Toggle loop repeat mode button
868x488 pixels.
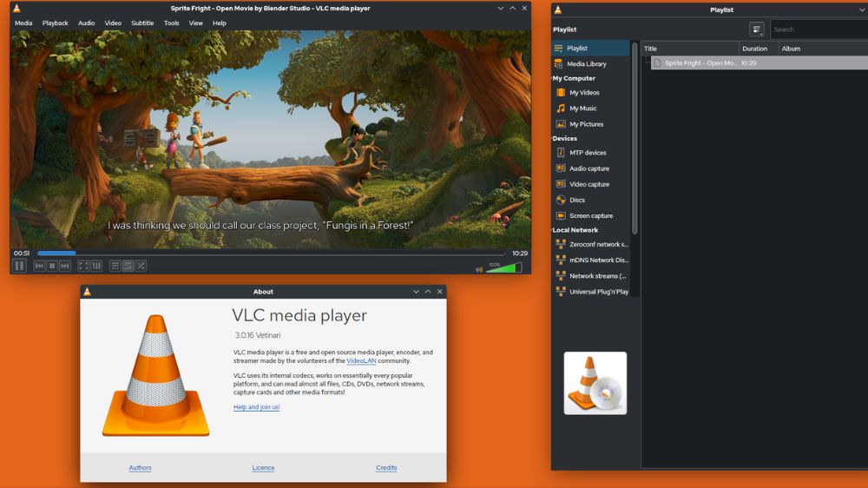click(x=128, y=267)
